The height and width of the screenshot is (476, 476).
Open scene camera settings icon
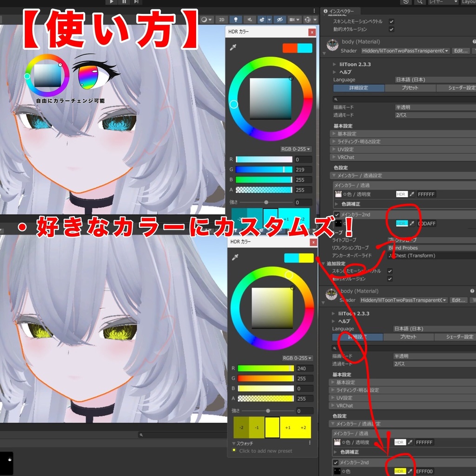pos(292,20)
